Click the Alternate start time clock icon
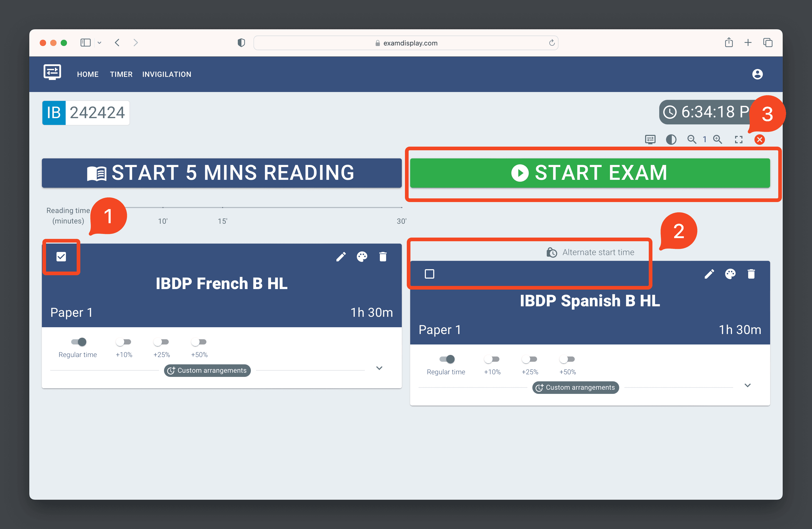Viewport: 812px width, 529px height. click(x=552, y=252)
